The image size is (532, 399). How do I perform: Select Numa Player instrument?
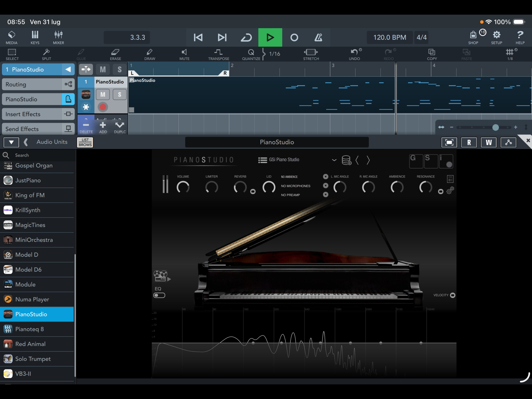click(37, 299)
